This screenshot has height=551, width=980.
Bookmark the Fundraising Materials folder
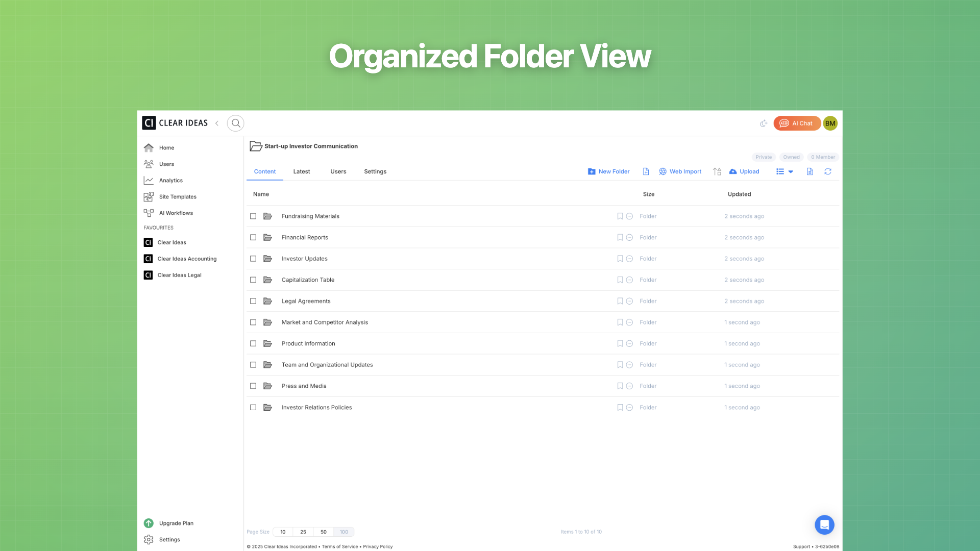click(620, 216)
